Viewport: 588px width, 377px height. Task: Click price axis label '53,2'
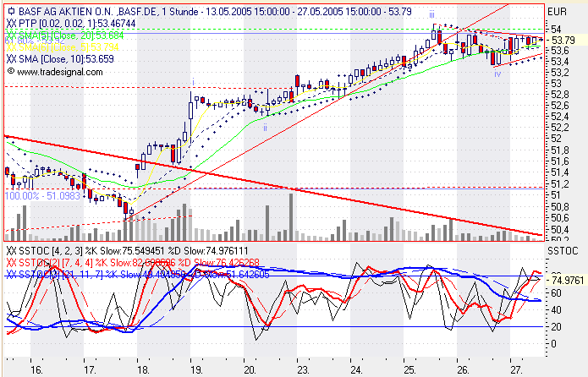coord(560,73)
